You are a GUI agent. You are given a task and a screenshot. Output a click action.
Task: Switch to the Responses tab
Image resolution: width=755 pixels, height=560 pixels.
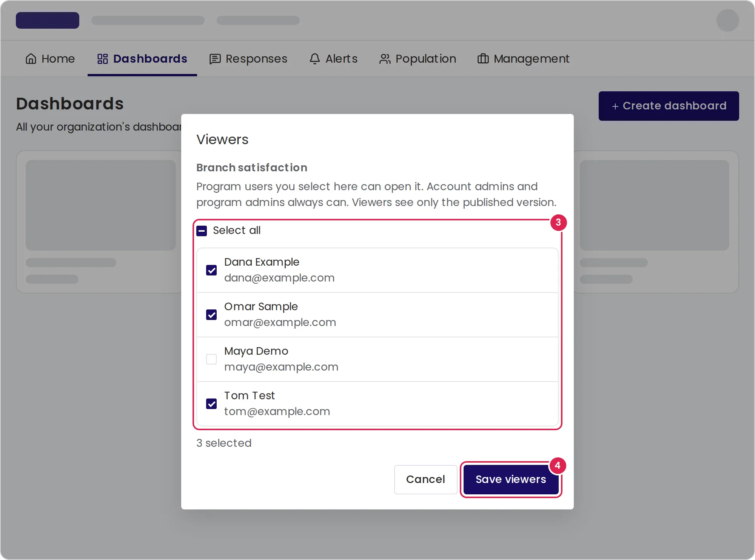pos(248,59)
